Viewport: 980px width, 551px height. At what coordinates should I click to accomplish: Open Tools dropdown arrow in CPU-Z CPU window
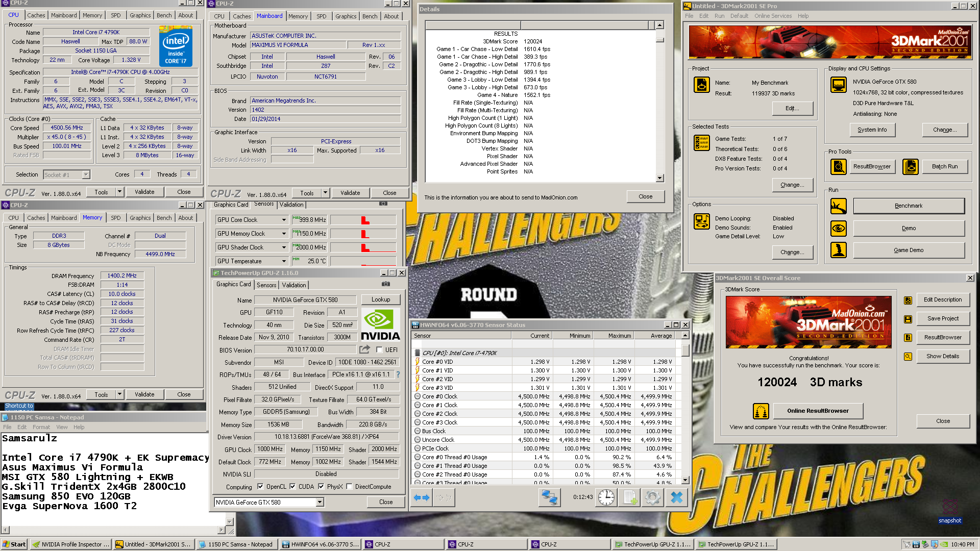tap(119, 192)
